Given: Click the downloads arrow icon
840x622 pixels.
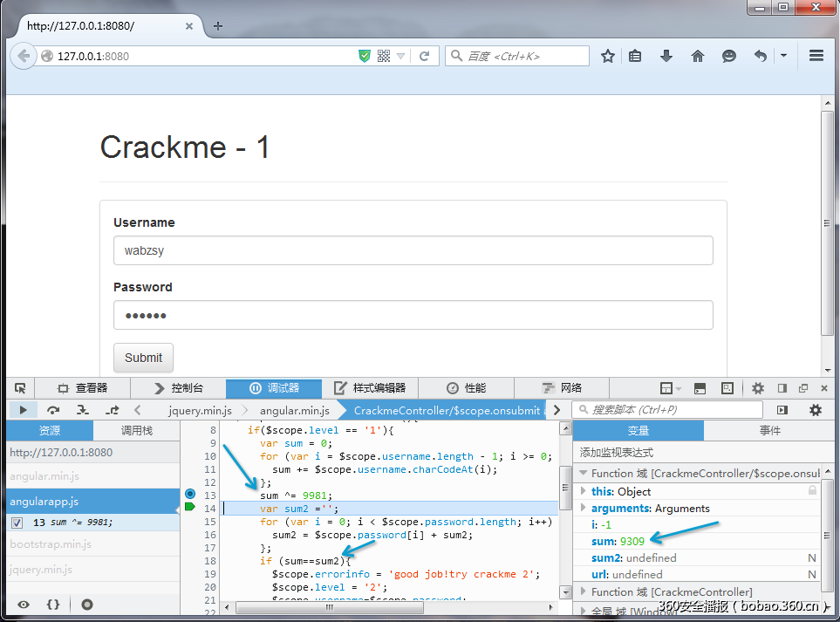Looking at the screenshot, I should 666,56.
